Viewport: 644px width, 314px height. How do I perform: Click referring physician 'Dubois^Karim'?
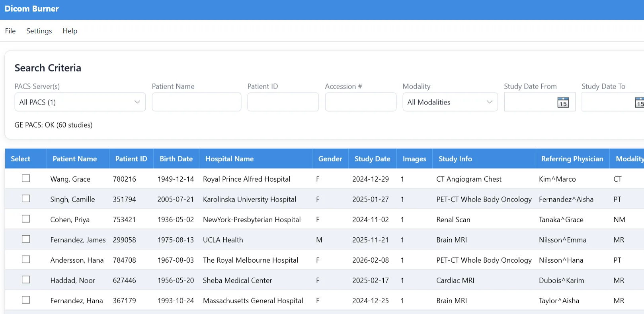coord(562,281)
